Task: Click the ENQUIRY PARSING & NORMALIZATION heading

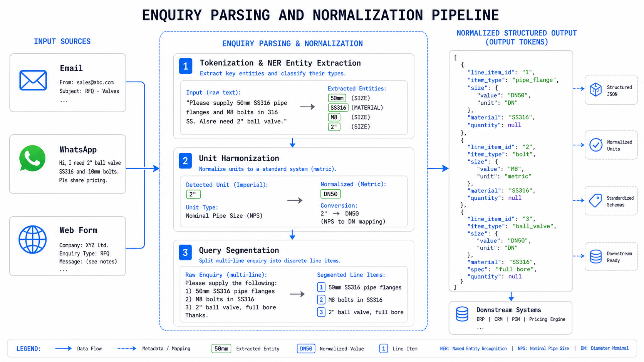Action: 292,43
